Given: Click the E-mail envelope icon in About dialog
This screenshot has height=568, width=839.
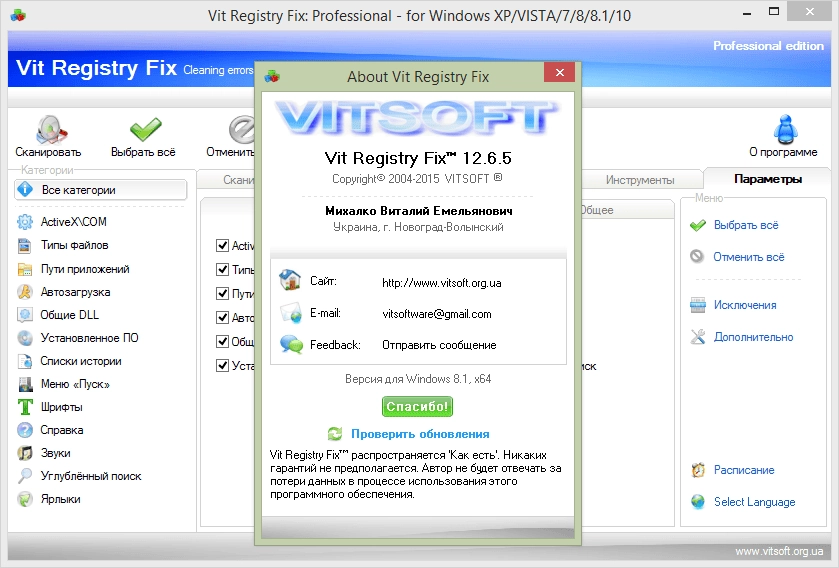Looking at the screenshot, I should coord(291,313).
